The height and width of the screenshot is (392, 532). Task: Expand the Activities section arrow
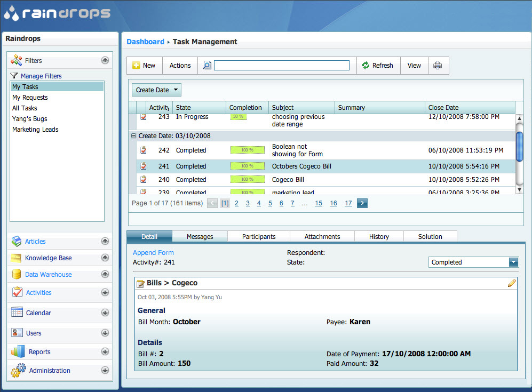pos(105,292)
